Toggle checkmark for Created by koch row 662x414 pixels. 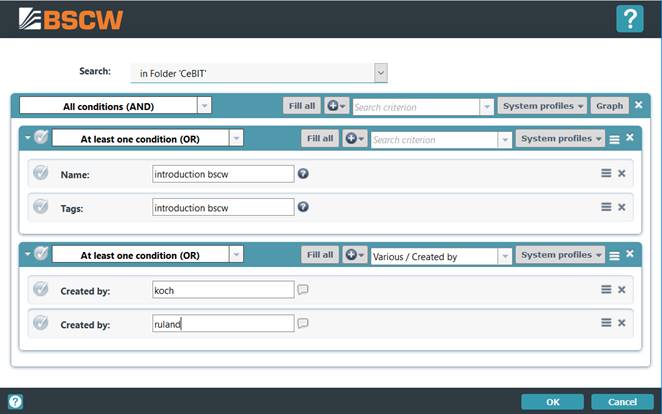[x=41, y=290]
